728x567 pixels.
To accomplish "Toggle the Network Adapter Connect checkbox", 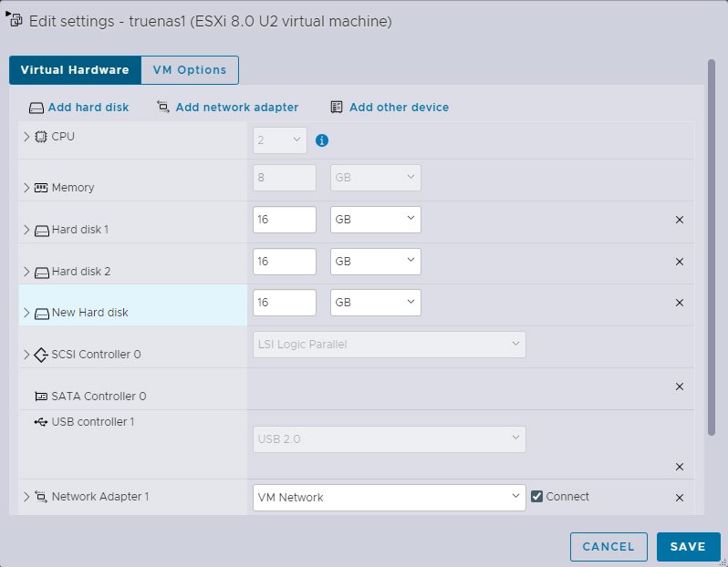I will tap(537, 497).
